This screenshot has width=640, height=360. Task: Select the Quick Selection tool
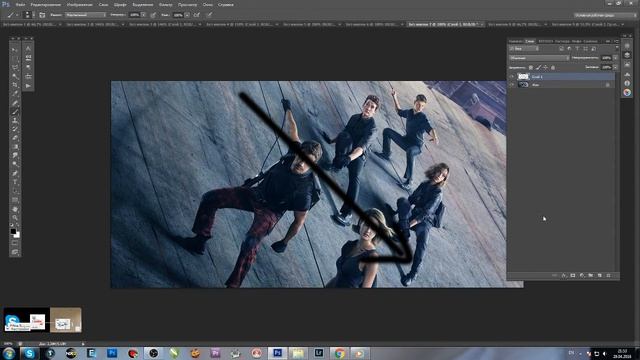15,76
